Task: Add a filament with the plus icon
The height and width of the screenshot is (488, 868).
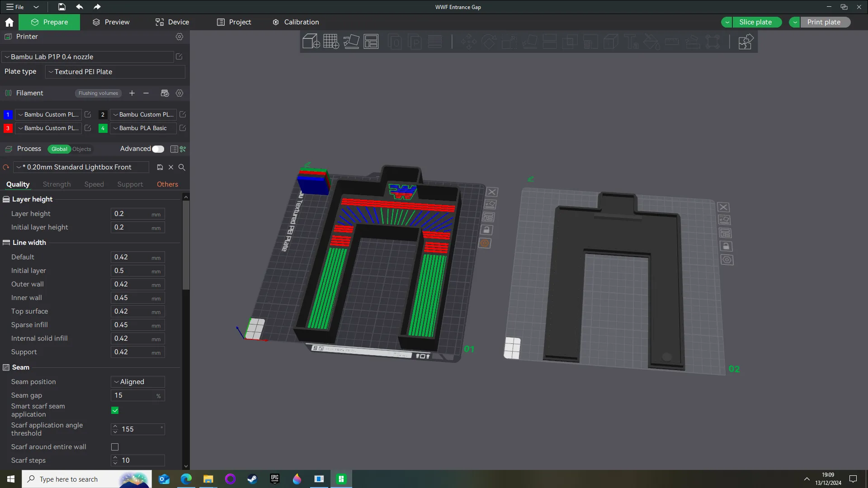Action: pos(132,93)
